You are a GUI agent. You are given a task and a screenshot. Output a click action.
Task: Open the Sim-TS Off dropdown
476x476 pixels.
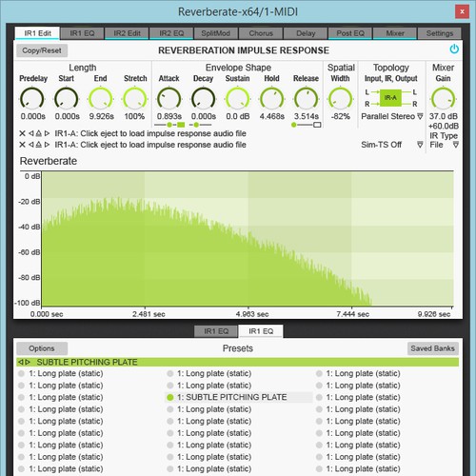coord(420,145)
